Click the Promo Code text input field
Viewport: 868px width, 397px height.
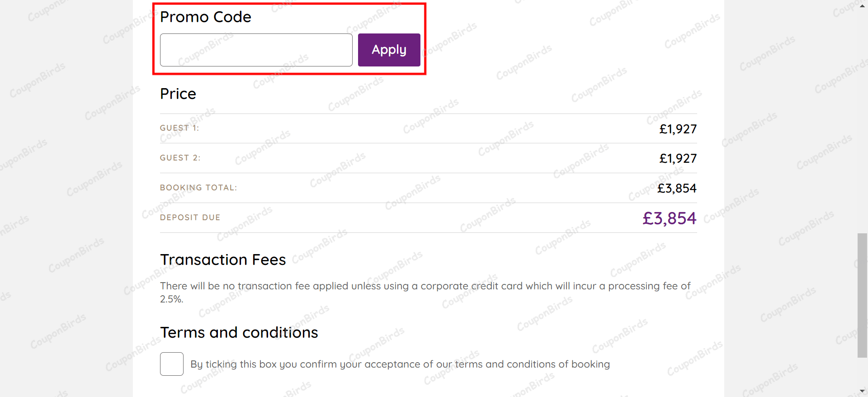point(256,50)
